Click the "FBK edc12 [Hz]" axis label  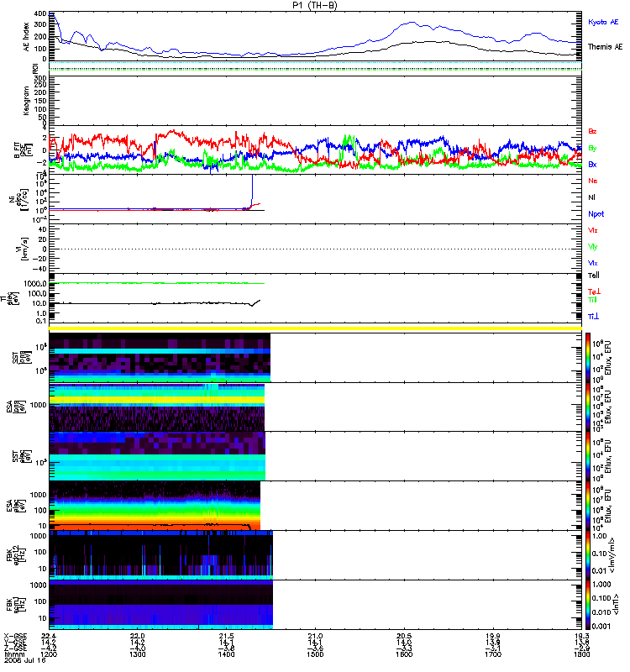(18, 554)
